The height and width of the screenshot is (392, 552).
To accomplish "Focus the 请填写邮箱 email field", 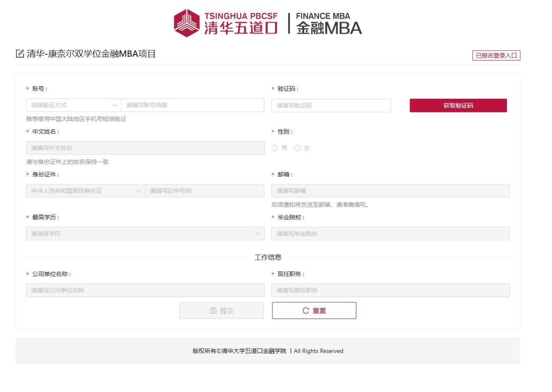I will coord(391,191).
